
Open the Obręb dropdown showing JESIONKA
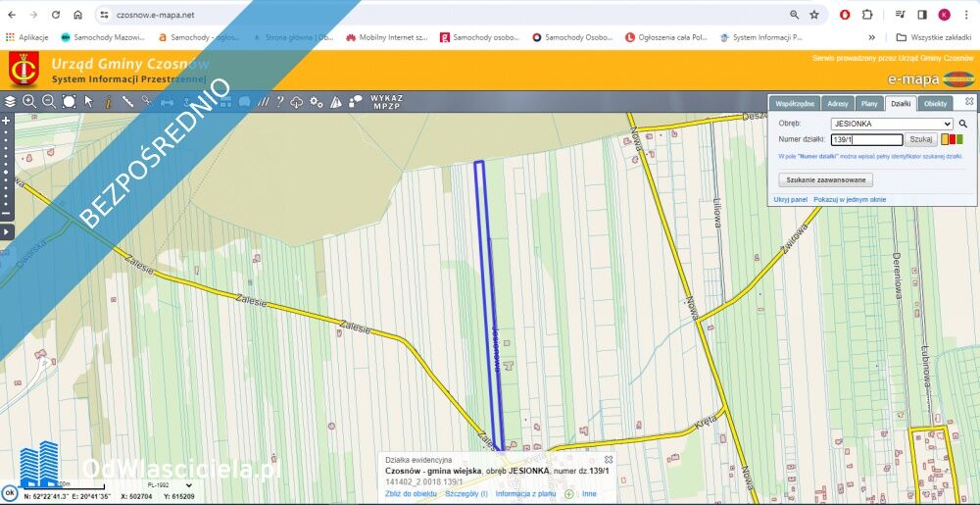pyautogui.click(x=891, y=125)
